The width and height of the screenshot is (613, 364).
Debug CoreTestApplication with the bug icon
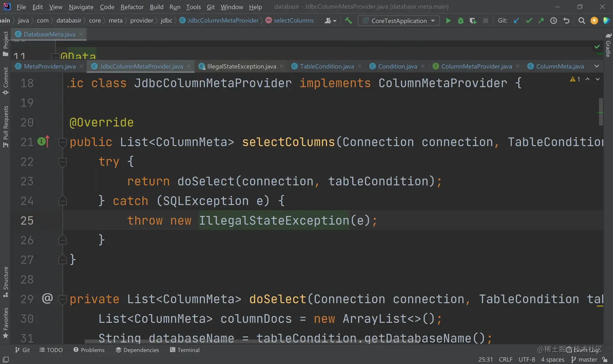coord(461,21)
